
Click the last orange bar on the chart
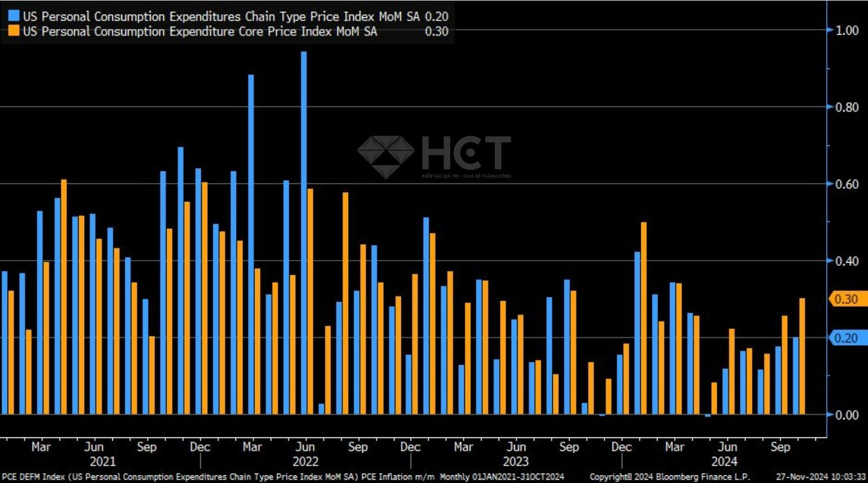click(802, 356)
